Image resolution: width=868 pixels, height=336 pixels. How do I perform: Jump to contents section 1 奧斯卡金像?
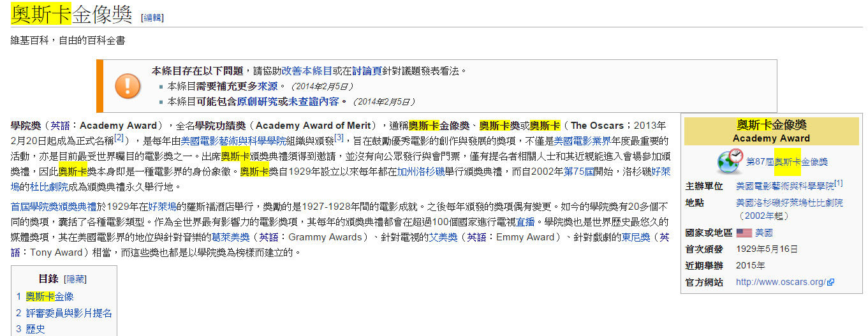click(x=45, y=296)
